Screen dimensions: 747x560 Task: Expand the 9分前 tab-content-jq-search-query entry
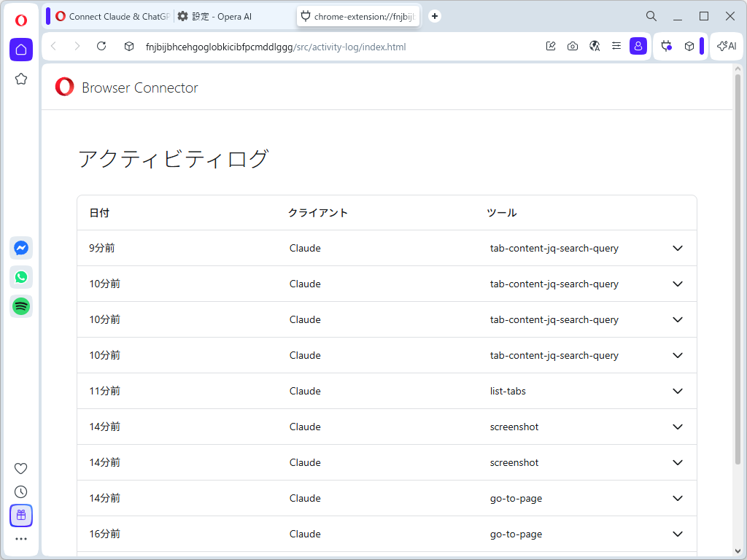click(x=678, y=248)
